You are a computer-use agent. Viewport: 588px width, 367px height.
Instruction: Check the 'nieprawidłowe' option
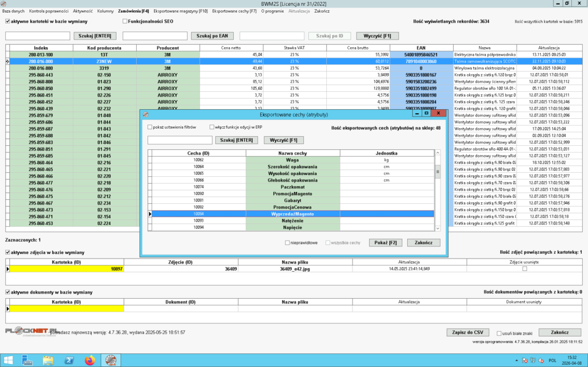tap(288, 242)
